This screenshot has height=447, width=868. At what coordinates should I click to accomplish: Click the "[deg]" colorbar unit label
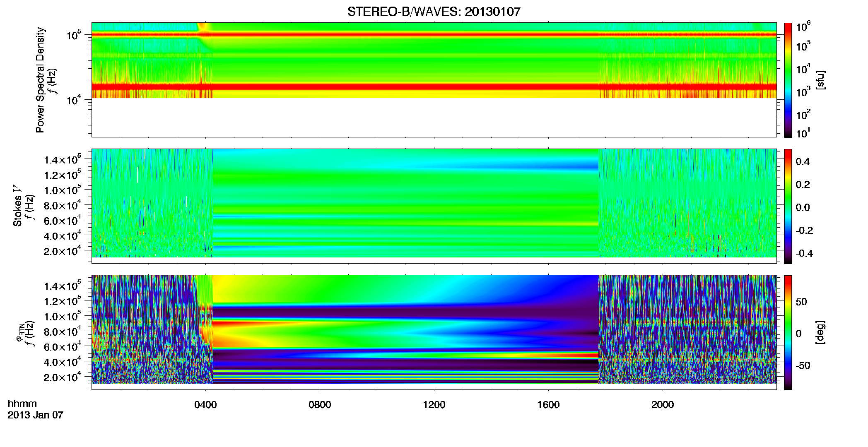click(820, 332)
